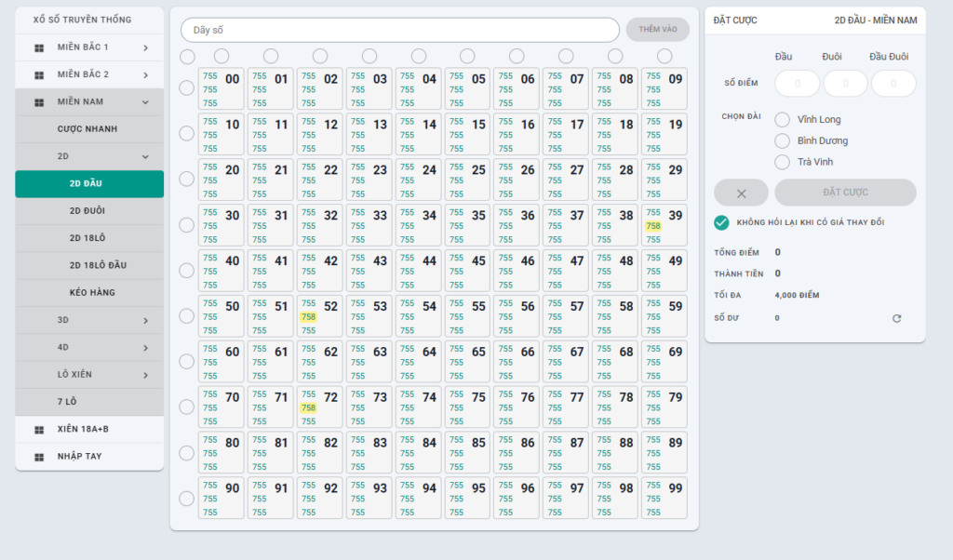Pick number 72 cell
The image size is (953, 560).
pyautogui.click(x=320, y=407)
